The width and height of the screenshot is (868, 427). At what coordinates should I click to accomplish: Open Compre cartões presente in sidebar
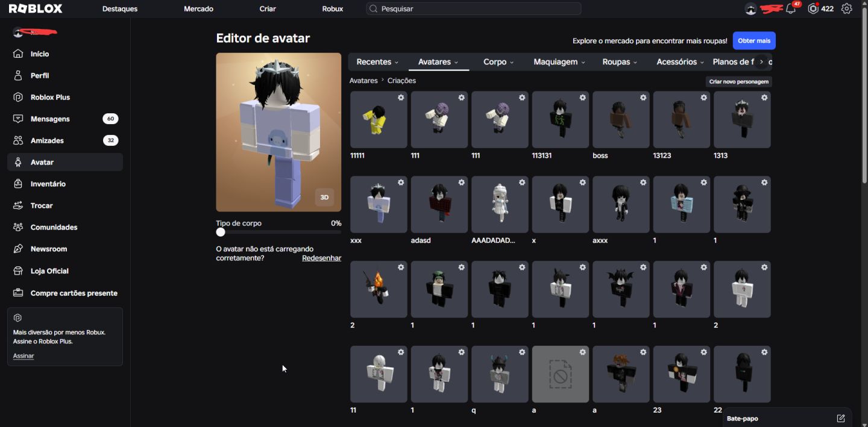pyautogui.click(x=65, y=293)
